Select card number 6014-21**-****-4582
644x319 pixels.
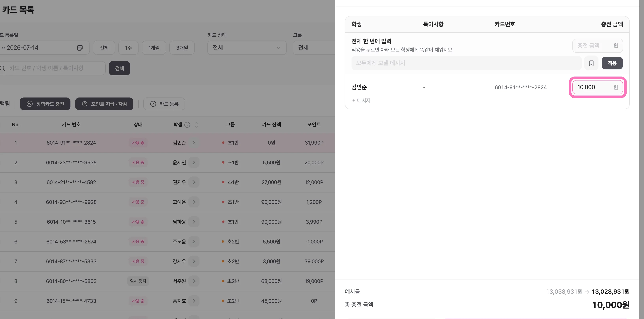tap(71, 182)
